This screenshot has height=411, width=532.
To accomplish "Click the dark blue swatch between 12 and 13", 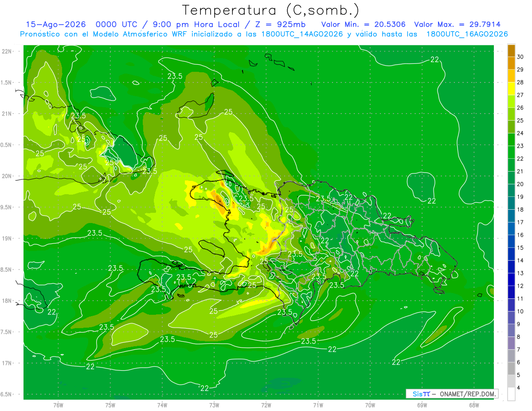I will pos(511,280).
